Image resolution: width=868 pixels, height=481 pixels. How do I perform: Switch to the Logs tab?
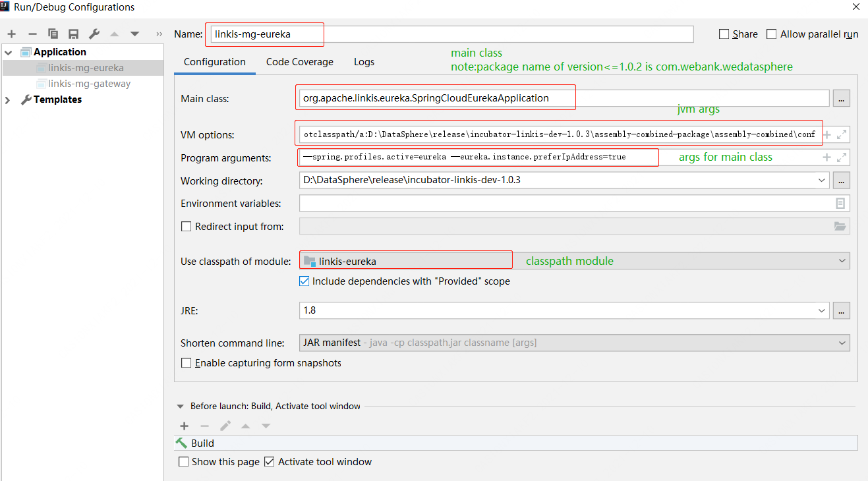(x=364, y=62)
